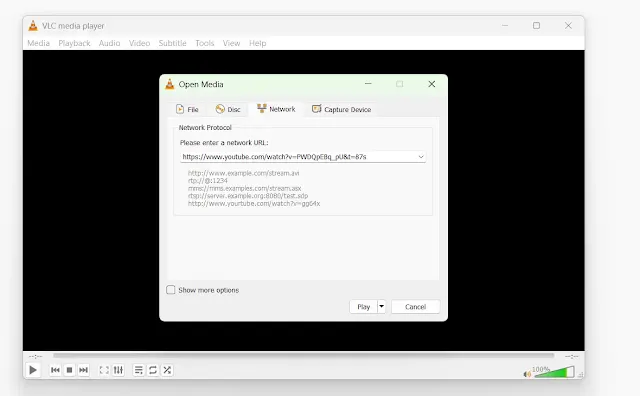Toggle fullscreen video icon
This screenshot has width=640, height=396.
point(104,370)
